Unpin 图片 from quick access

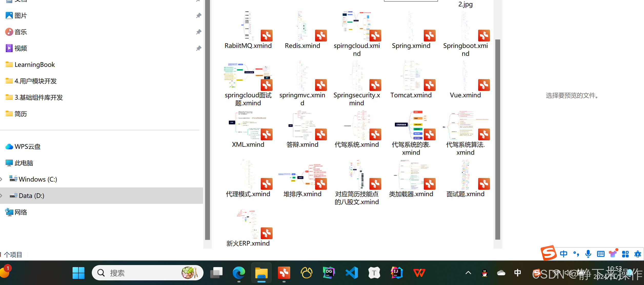click(x=199, y=16)
